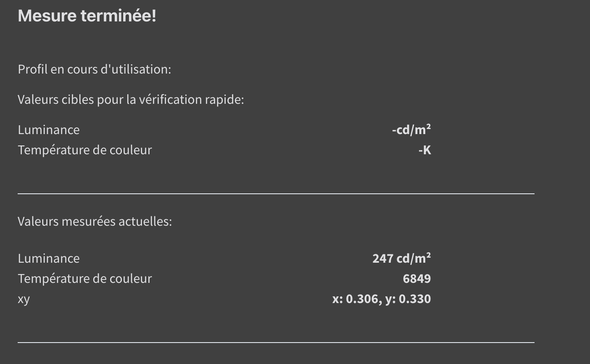The width and height of the screenshot is (590, 364).
Task: Click the target '-cd/m²' value
Action: (411, 130)
